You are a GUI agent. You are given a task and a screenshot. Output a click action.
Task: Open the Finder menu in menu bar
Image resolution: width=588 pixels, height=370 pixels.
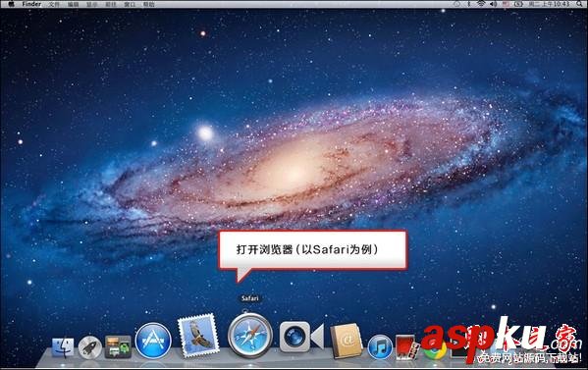point(31,4)
